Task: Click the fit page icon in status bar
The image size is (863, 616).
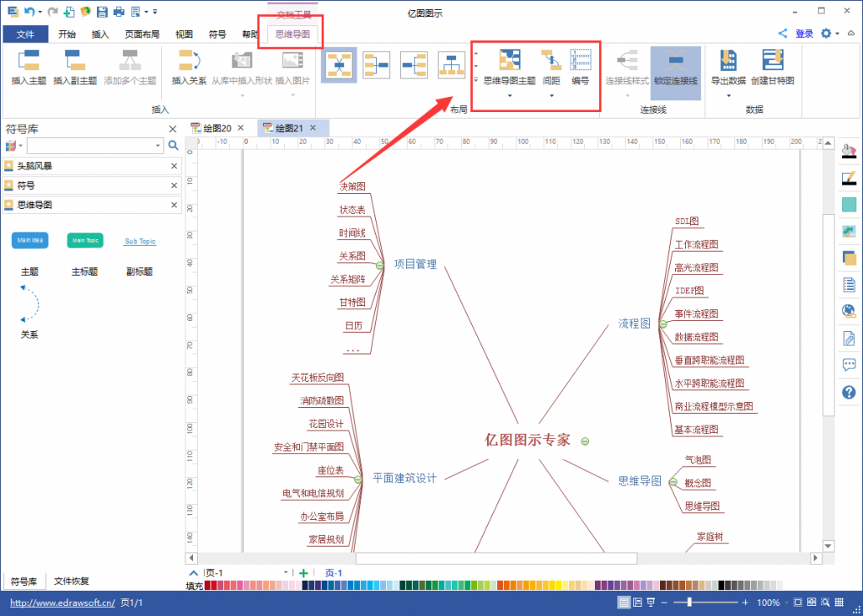Action: pyautogui.click(x=797, y=603)
